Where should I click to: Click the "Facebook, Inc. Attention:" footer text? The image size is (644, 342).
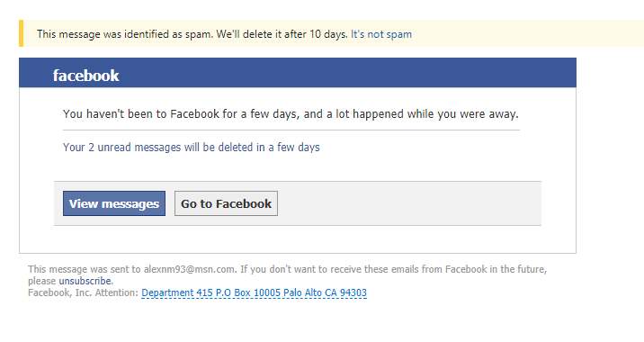tap(83, 292)
